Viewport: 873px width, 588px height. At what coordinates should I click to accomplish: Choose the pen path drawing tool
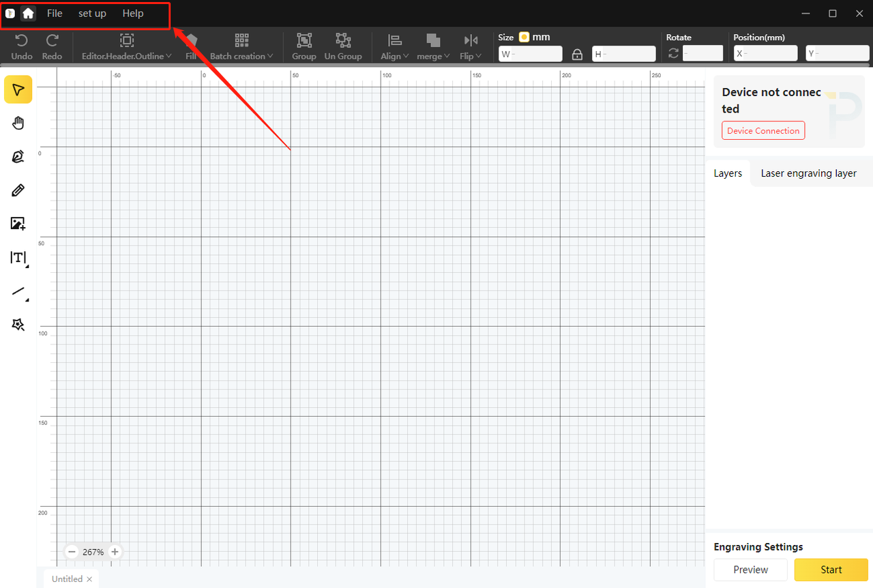click(x=18, y=156)
